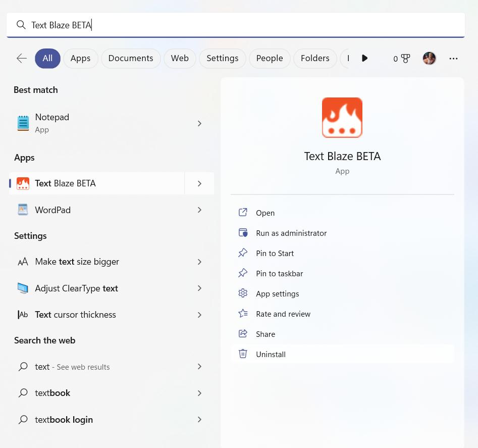
Task: Click the Run as administrator shield icon
Action: (243, 233)
